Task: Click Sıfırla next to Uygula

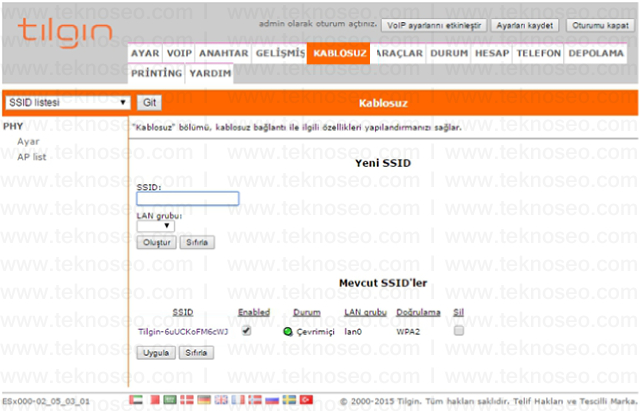Action: 196,353
